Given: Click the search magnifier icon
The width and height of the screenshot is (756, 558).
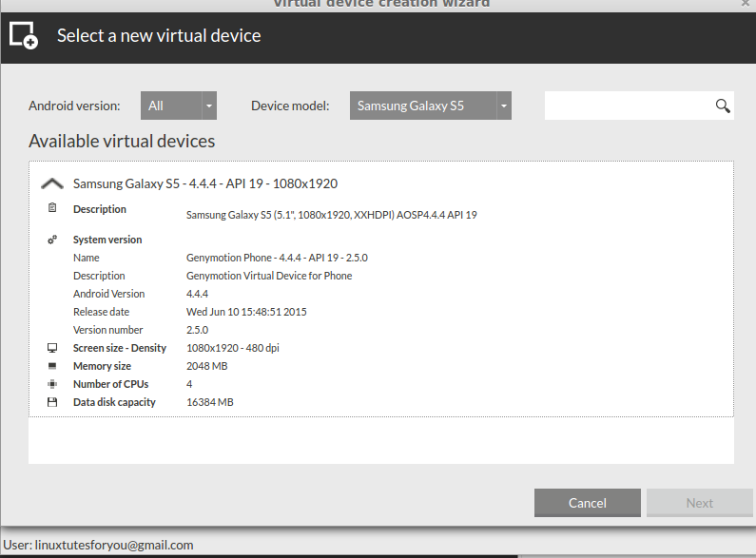Looking at the screenshot, I should click(x=723, y=106).
